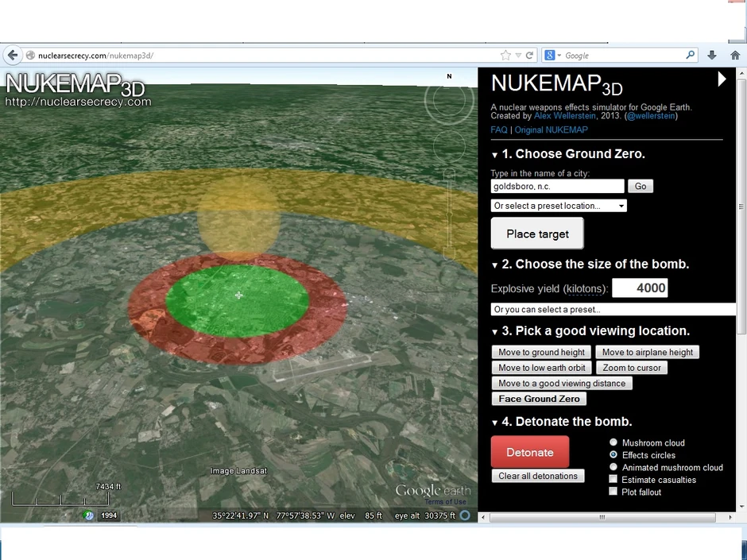Click the Google Earth compass look control
The image size is (747, 560).
tap(449, 100)
